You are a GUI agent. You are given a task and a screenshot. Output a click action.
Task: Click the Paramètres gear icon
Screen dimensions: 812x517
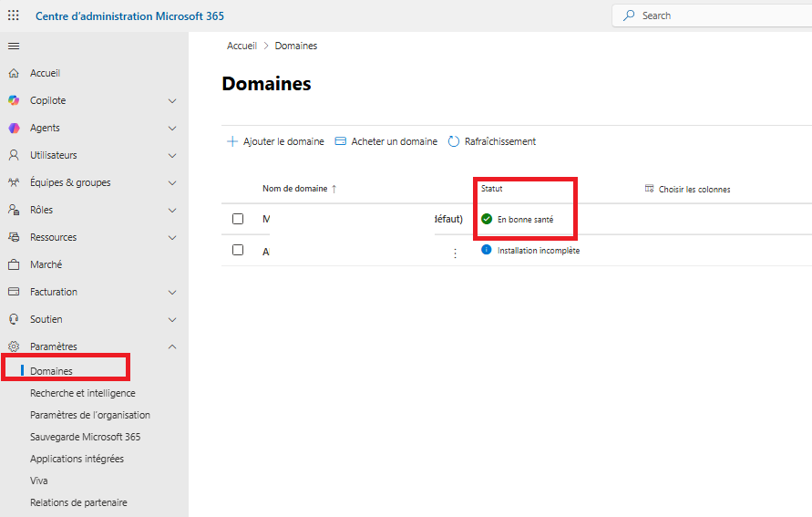(14, 346)
